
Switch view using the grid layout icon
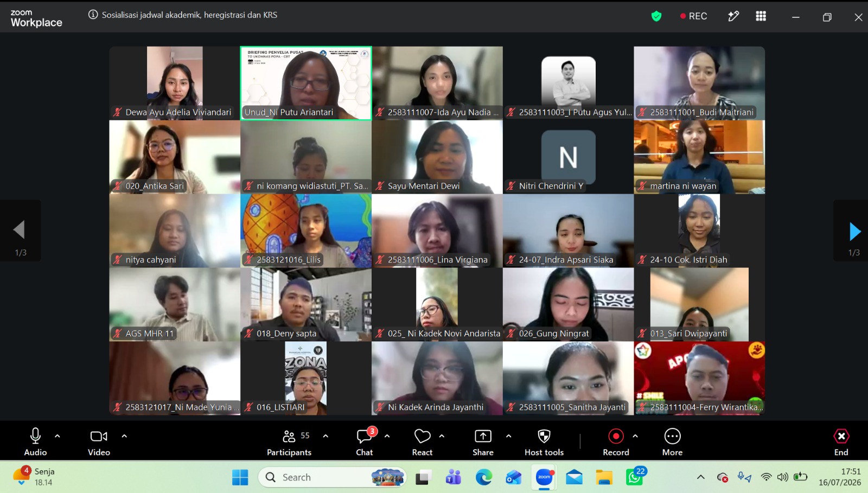coord(761,16)
